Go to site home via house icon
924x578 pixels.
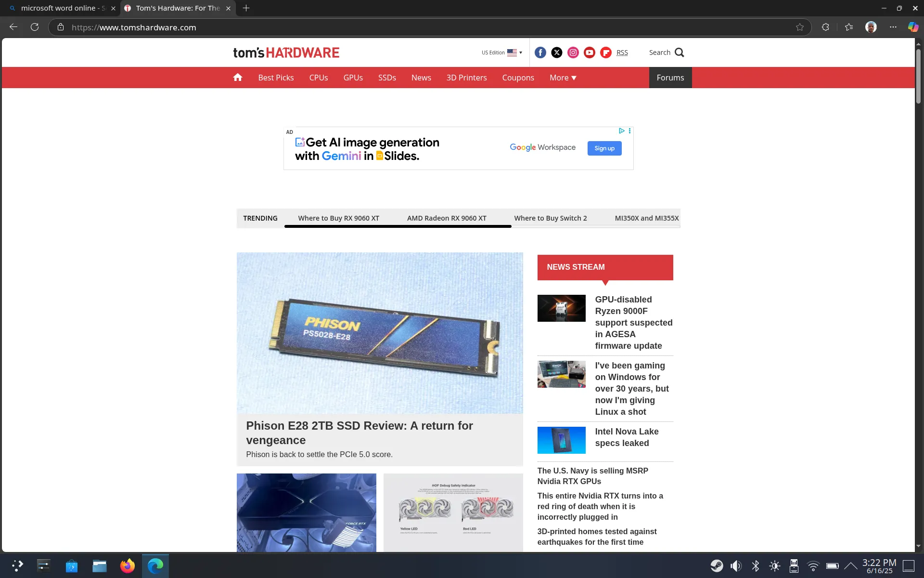[238, 78]
